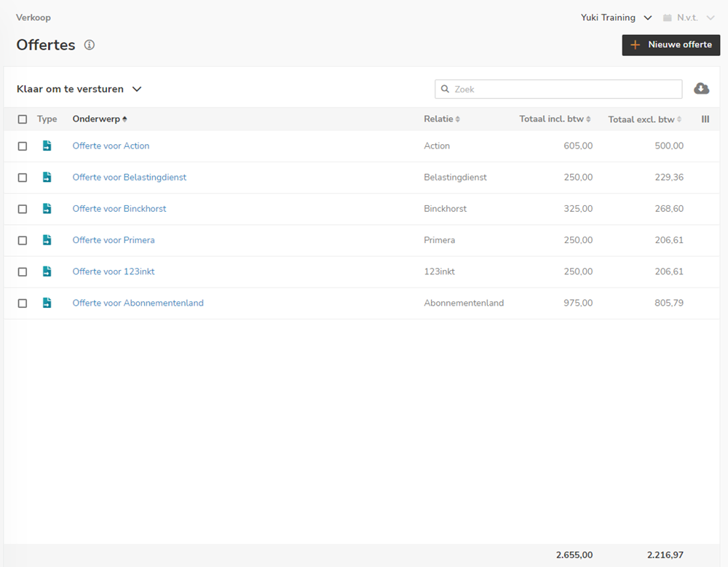This screenshot has height=567, width=728.
Task: Click the cloud download export icon
Action: click(x=701, y=89)
